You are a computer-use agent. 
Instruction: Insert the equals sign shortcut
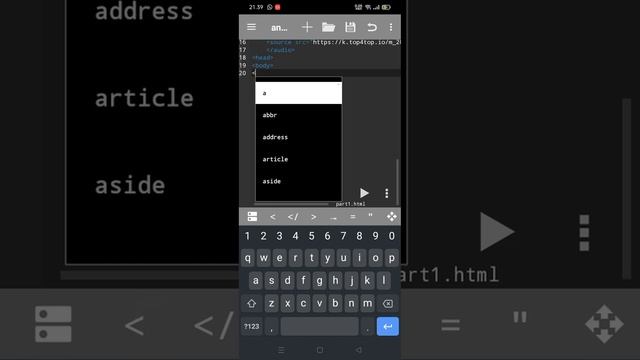(x=353, y=217)
